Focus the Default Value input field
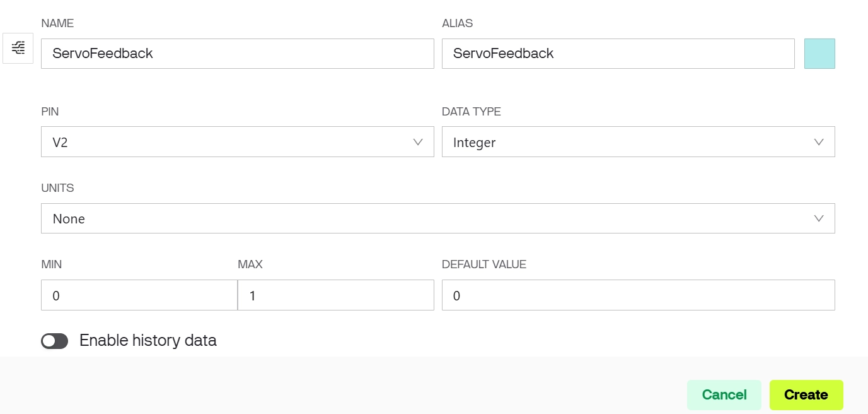The height and width of the screenshot is (414, 868). point(638,295)
